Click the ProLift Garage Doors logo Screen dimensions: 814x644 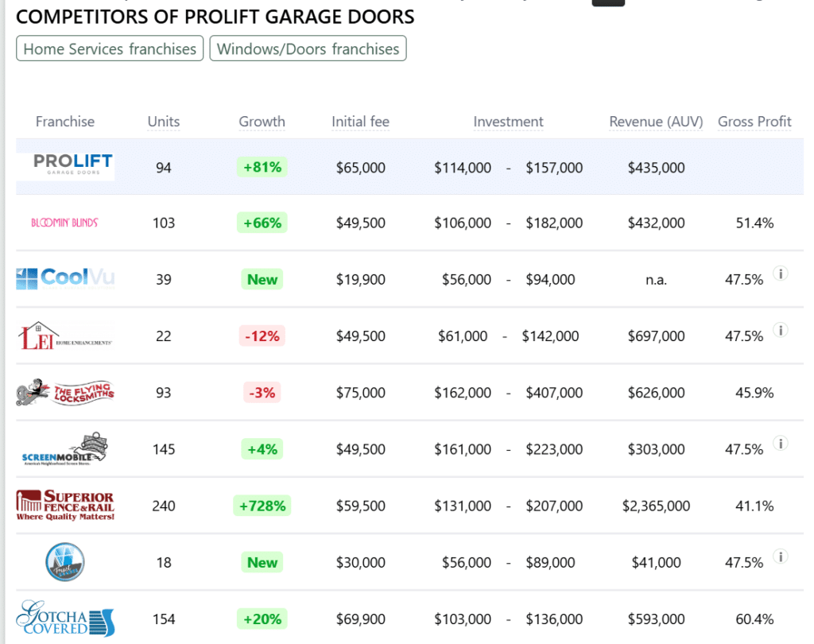click(65, 166)
